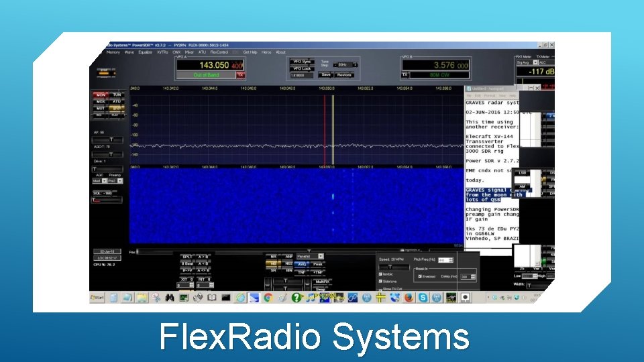Click the red TX indicator in VFO A
The width and height of the screenshot is (644, 362).
(240, 75)
